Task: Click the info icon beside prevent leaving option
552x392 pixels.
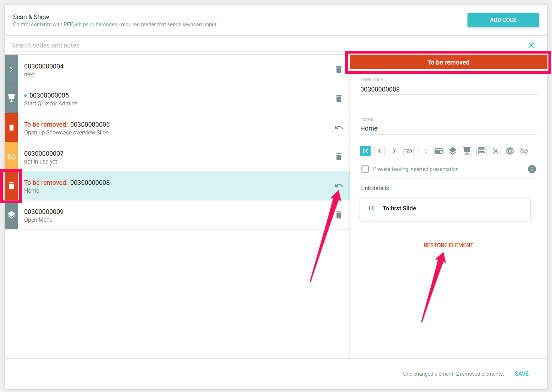Action: point(531,169)
